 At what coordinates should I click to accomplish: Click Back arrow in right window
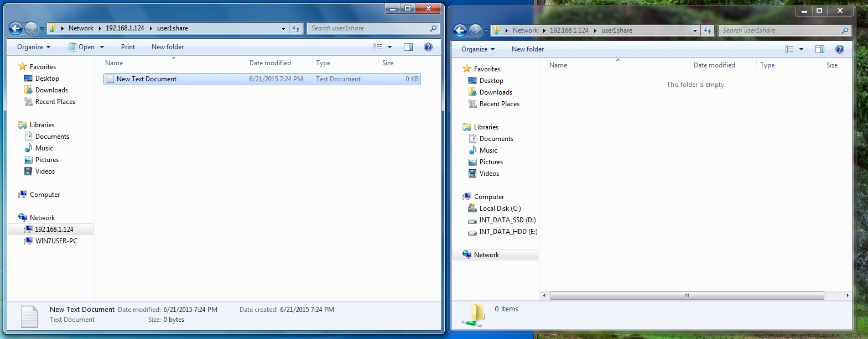click(x=460, y=30)
